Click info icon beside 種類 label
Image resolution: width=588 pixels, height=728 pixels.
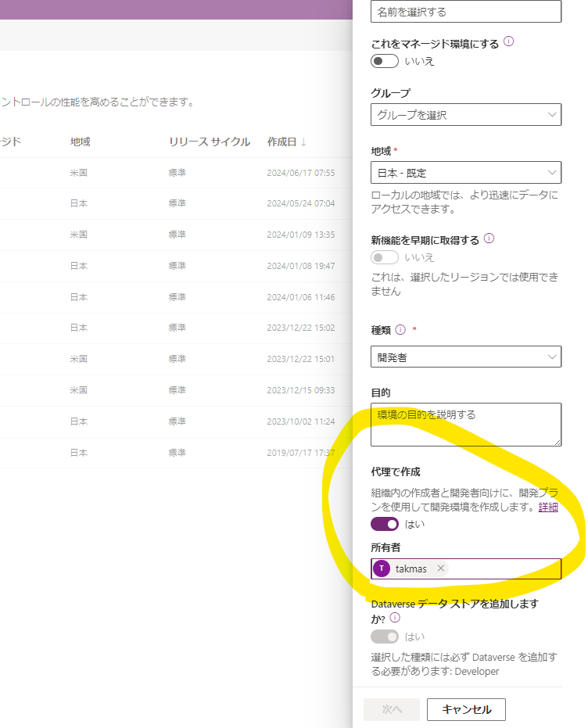[400, 330]
